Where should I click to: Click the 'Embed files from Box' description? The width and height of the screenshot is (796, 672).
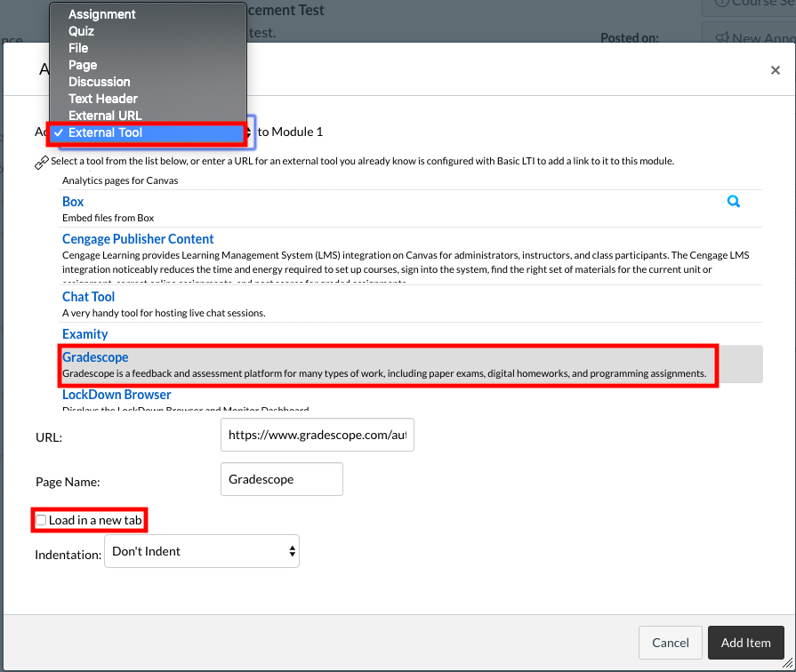pyautogui.click(x=109, y=218)
